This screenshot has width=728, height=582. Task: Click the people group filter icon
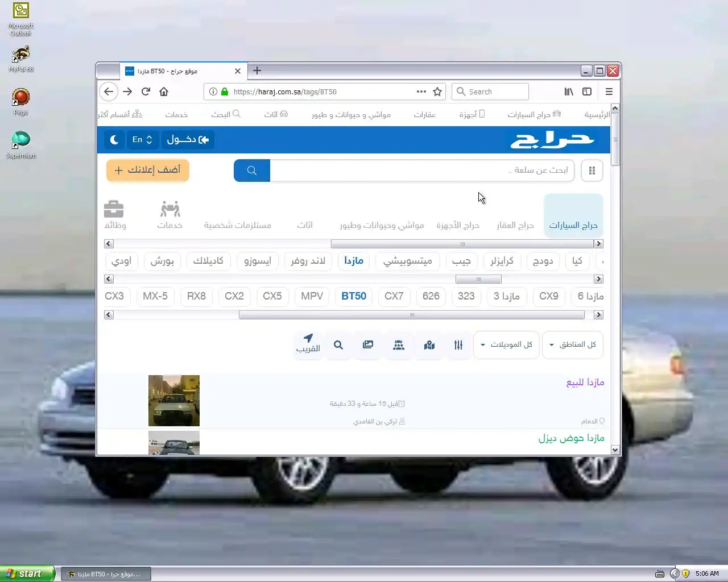pyautogui.click(x=399, y=345)
